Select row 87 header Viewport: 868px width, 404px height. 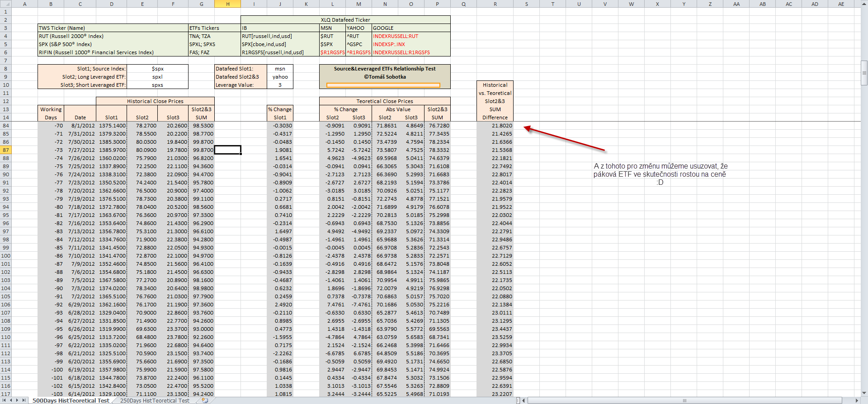click(x=5, y=150)
